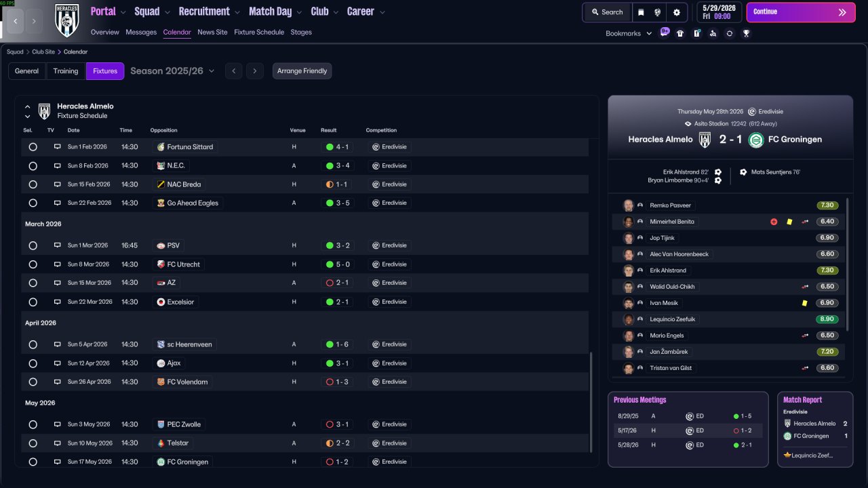Image resolution: width=868 pixels, height=488 pixels.
Task: Select radio button for PEC Zwolle fixture
Action: [33, 424]
